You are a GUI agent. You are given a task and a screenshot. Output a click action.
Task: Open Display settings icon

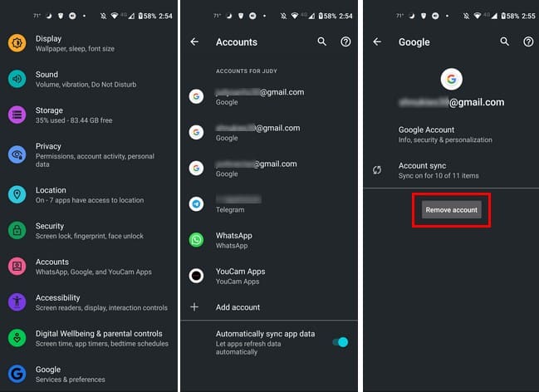click(17, 43)
